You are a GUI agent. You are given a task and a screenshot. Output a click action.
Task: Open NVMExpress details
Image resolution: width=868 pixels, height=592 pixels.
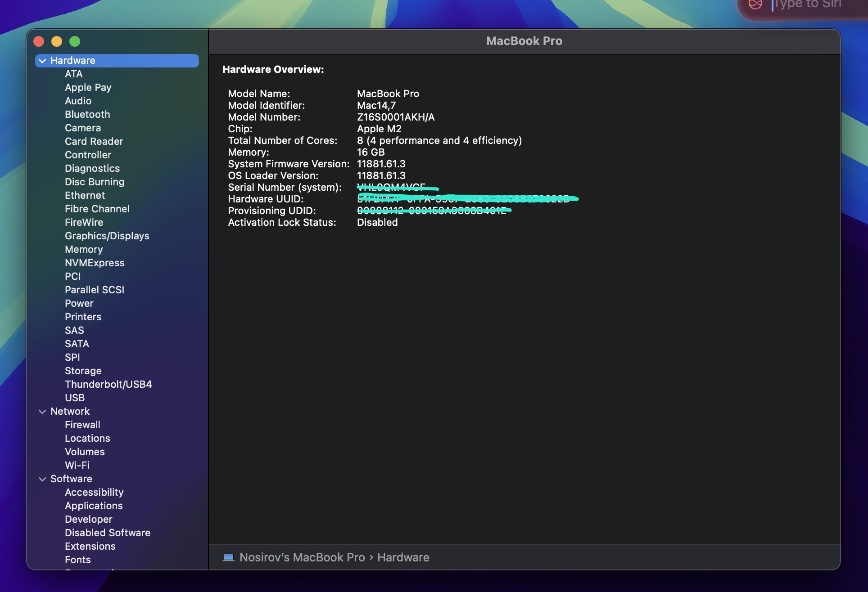point(95,263)
